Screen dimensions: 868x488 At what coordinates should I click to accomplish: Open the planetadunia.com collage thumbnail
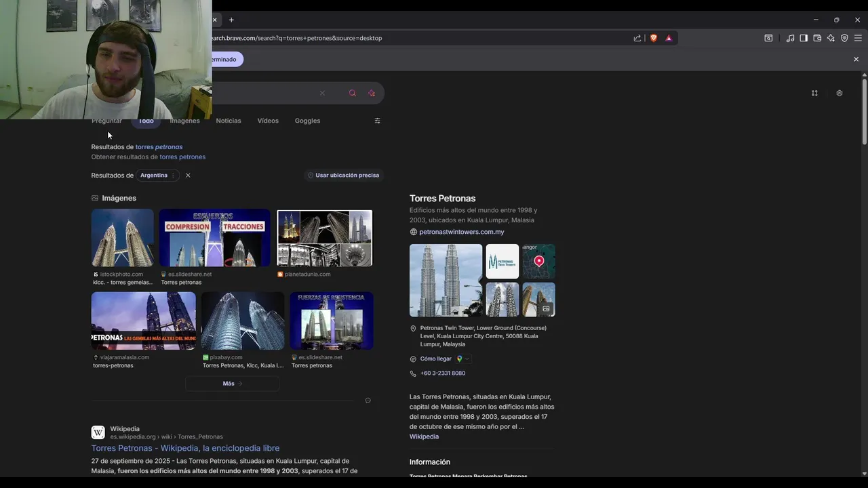325,238
